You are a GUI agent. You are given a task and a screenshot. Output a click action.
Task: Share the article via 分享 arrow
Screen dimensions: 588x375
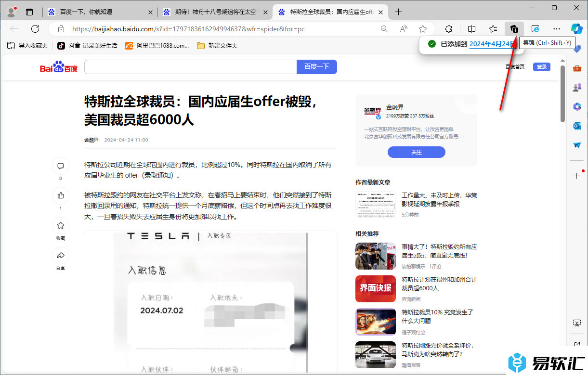(61, 255)
